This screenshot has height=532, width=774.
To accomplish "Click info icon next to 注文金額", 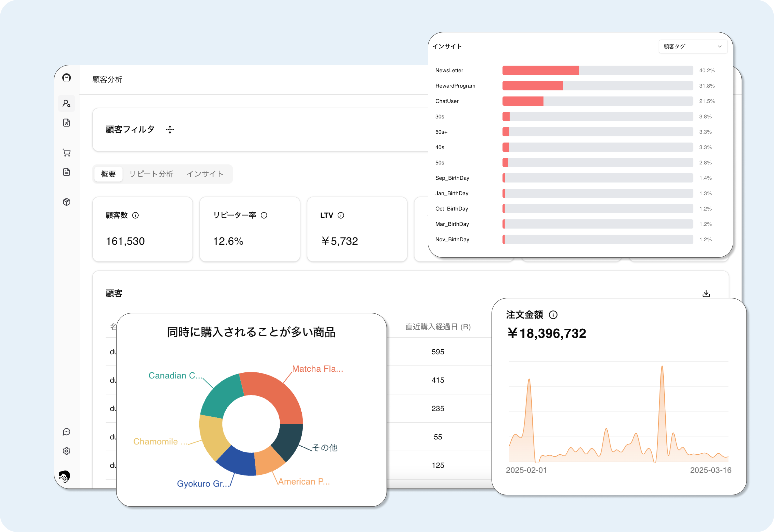I will (x=553, y=315).
